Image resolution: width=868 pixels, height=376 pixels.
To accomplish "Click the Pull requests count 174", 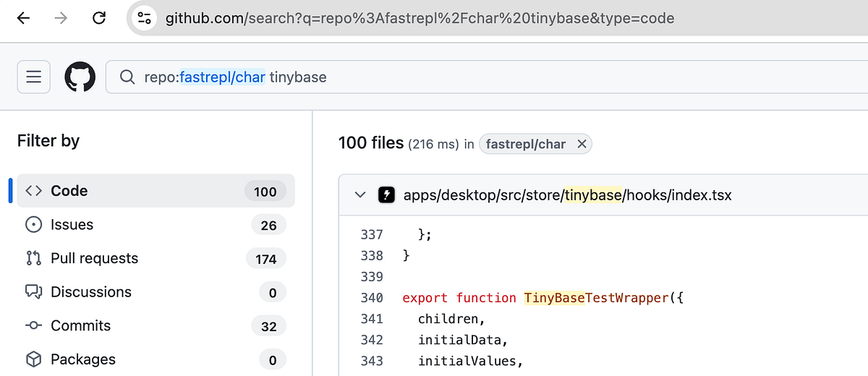I will pyautogui.click(x=266, y=259).
